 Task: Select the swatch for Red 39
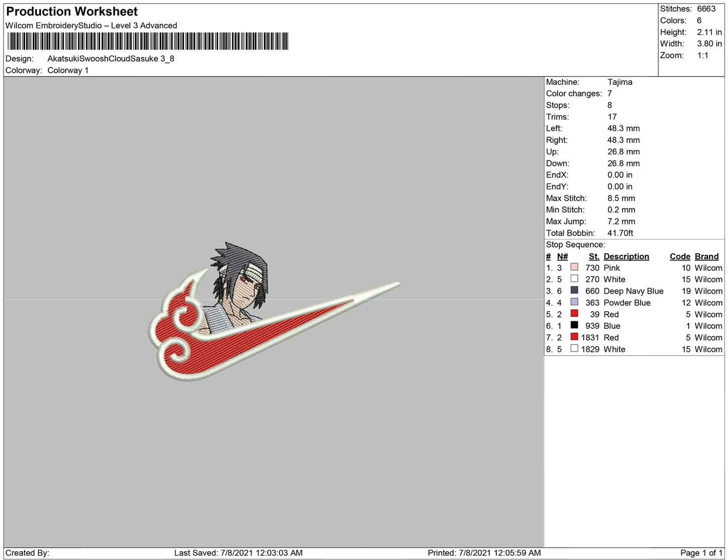coord(574,314)
